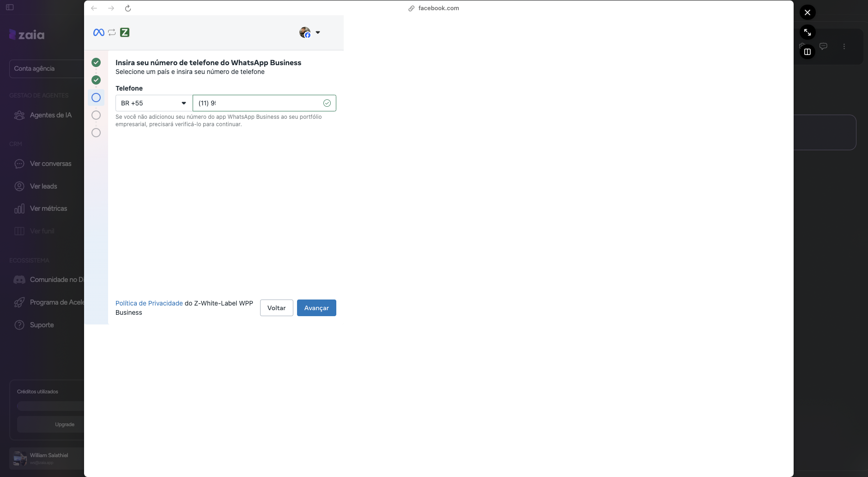Click the first completed step checkmark
This screenshot has height=477, width=868.
(96, 62)
